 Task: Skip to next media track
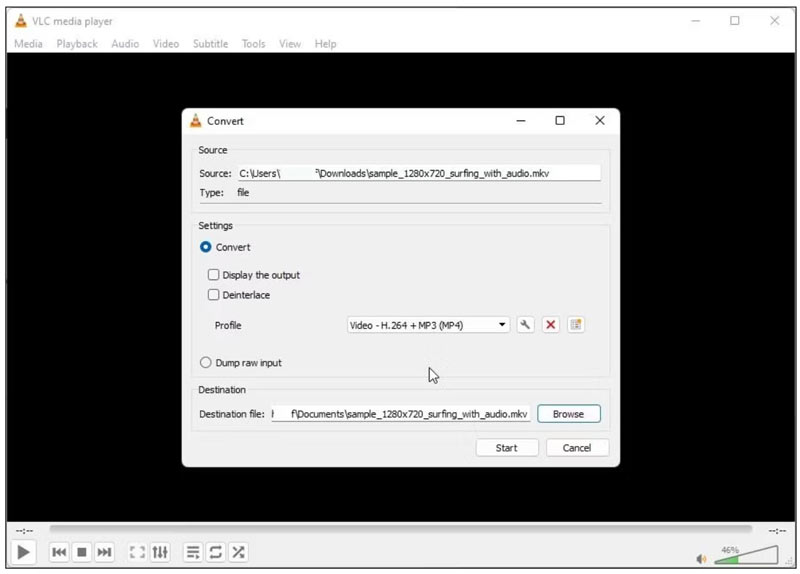click(x=104, y=553)
